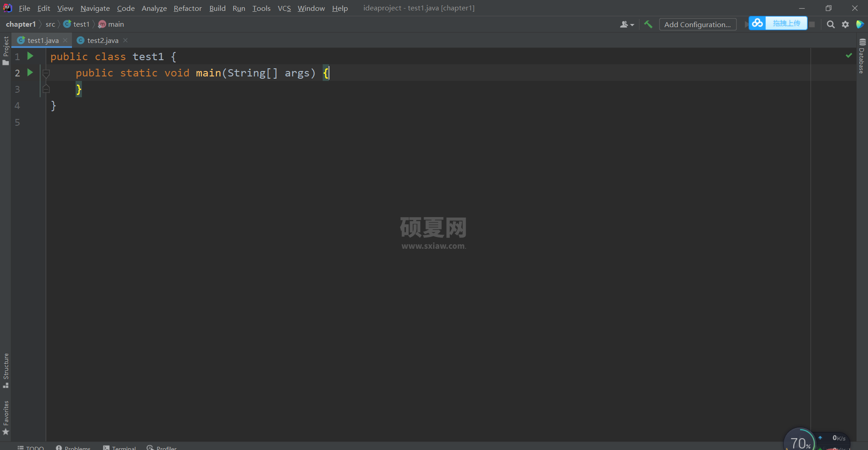868x450 pixels.
Task: Collapse the main method fold marker on line 2
Action: (46, 73)
